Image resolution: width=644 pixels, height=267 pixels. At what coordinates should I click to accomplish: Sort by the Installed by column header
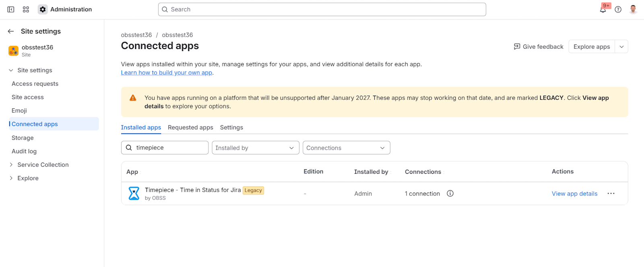tap(371, 172)
